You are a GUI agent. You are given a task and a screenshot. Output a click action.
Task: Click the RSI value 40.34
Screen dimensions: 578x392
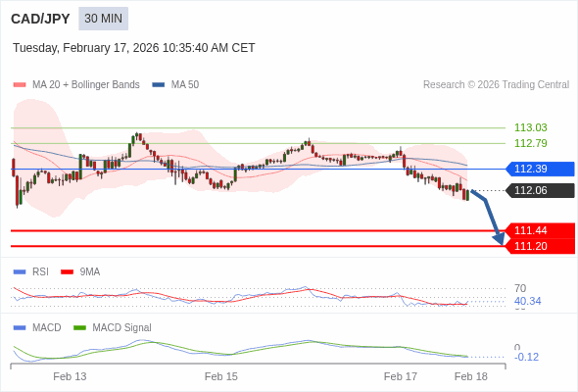pyautogui.click(x=527, y=301)
